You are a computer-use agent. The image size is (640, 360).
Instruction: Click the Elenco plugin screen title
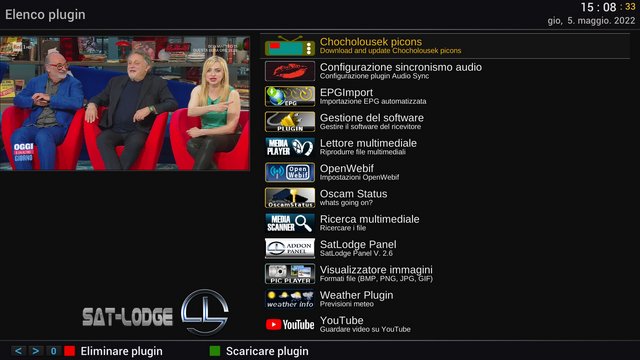tap(45, 15)
